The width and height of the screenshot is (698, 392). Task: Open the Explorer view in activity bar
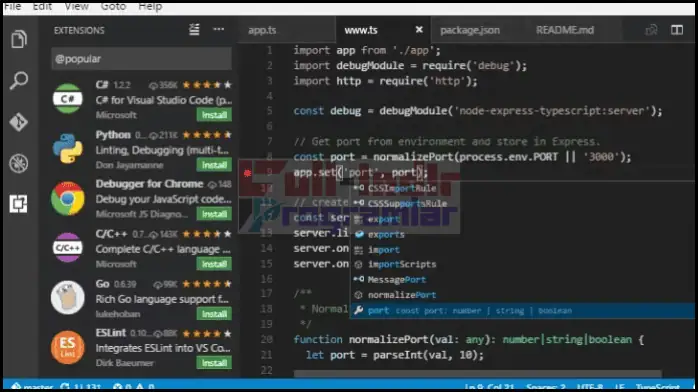click(19, 39)
